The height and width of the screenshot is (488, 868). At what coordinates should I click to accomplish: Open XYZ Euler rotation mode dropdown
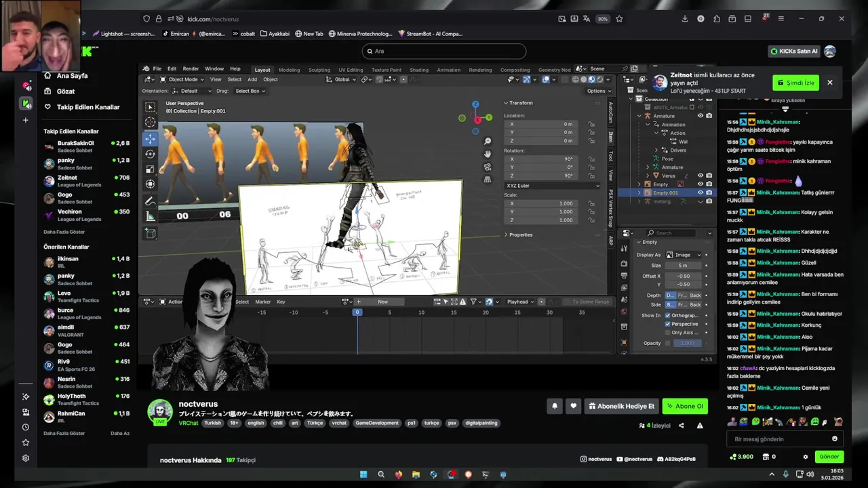point(552,186)
